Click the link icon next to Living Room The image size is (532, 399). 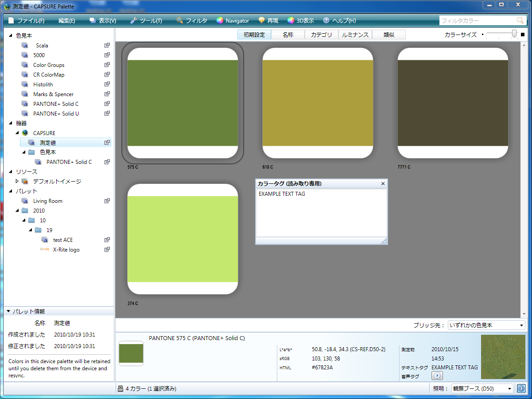[x=107, y=201]
